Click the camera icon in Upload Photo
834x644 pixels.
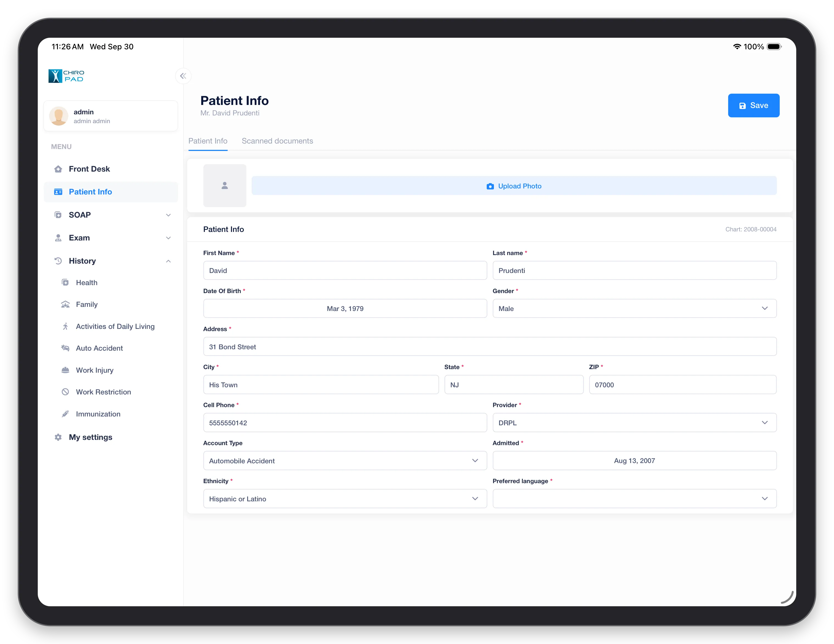coord(490,186)
